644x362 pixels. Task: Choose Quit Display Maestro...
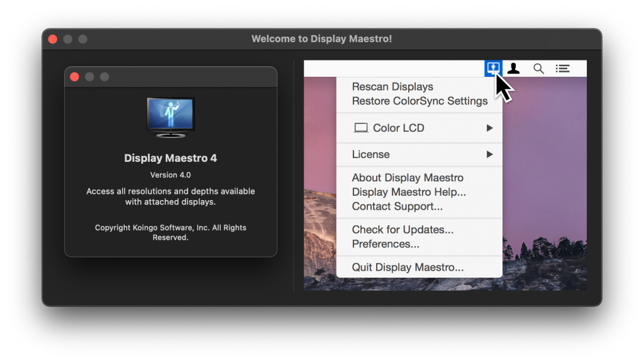[408, 268]
